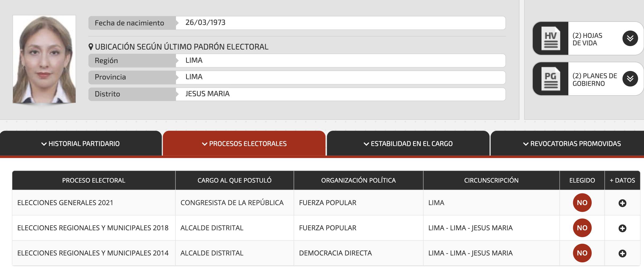Open the Historial Partidario tab

point(81,144)
